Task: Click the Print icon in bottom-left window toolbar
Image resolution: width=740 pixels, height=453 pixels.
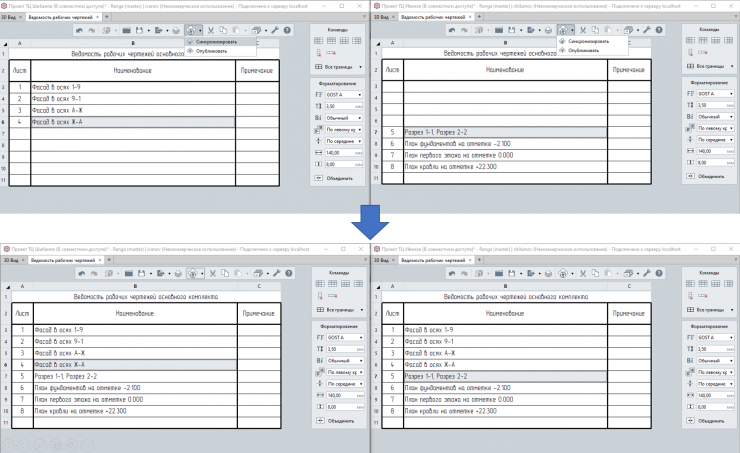Action: point(175,272)
